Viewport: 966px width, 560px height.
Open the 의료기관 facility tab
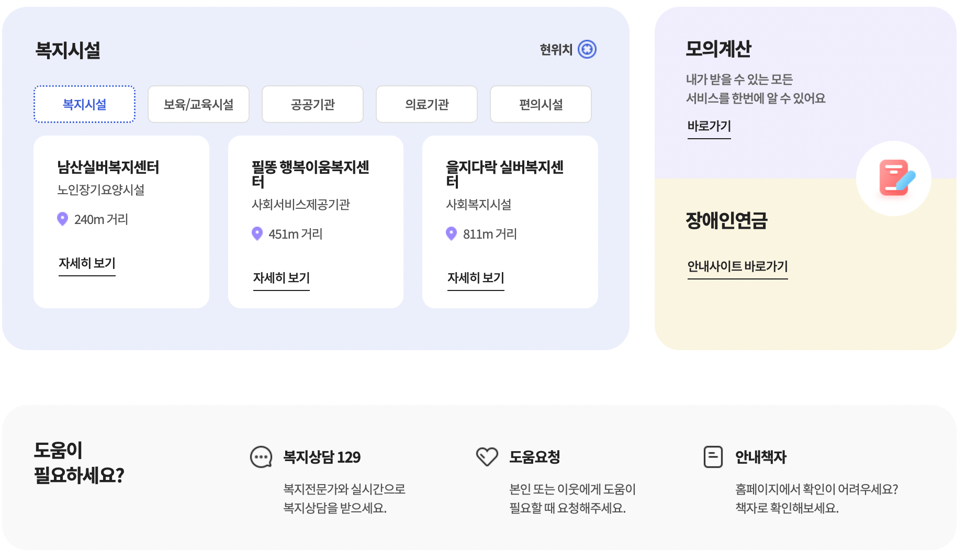[x=426, y=104]
